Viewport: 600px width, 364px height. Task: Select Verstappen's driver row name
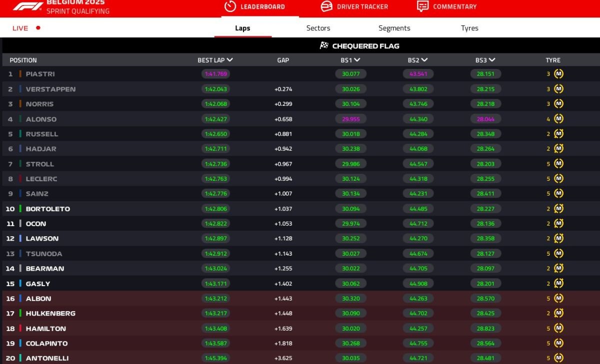tap(50, 89)
